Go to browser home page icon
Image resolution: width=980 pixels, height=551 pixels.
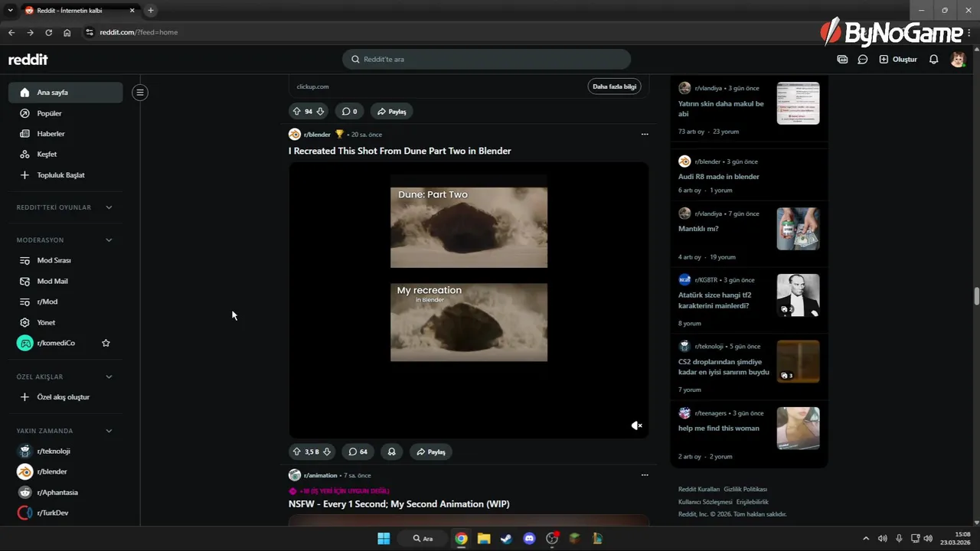point(67,32)
